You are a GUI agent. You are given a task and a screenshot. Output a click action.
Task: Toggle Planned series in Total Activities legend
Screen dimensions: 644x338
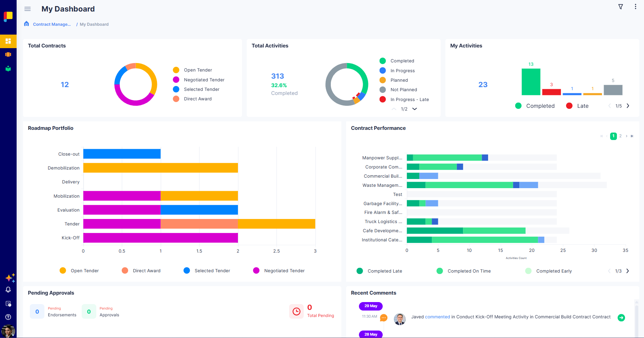tap(394, 80)
